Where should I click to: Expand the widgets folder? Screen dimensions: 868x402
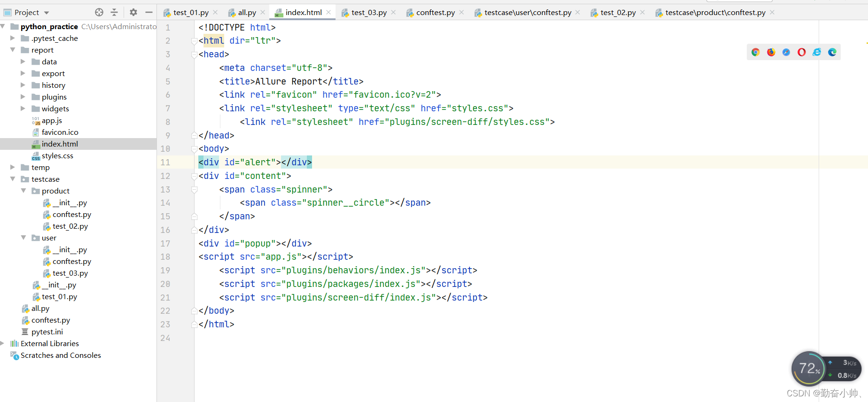[23, 108]
